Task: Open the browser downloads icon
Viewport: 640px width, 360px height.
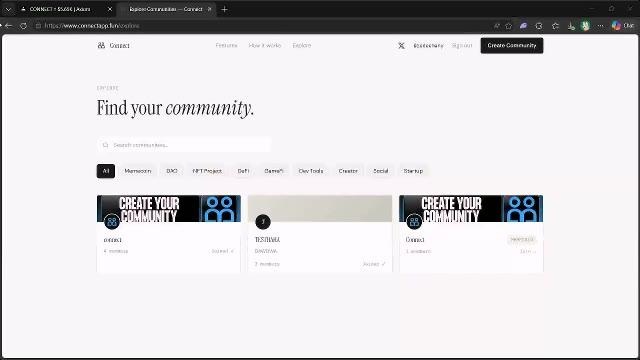Action: pos(571,26)
